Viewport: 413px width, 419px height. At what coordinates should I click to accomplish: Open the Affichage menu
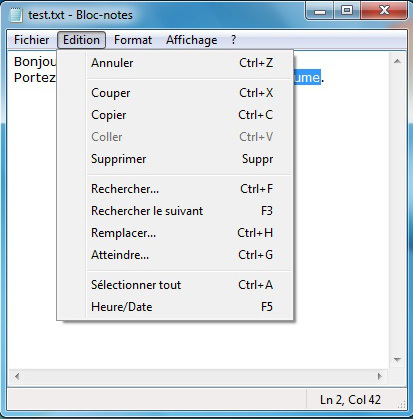192,40
